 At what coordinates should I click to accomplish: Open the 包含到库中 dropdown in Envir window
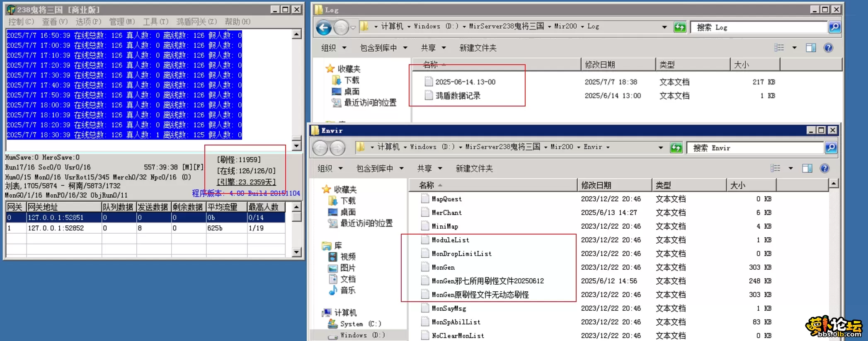click(x=380, y=169)
